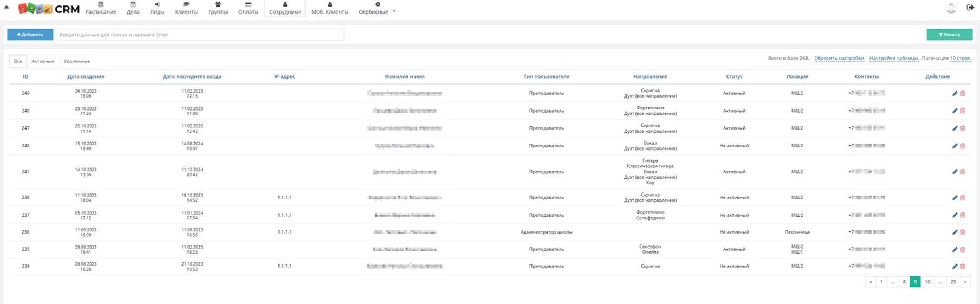Open the Расписание menu

[101, 8]
